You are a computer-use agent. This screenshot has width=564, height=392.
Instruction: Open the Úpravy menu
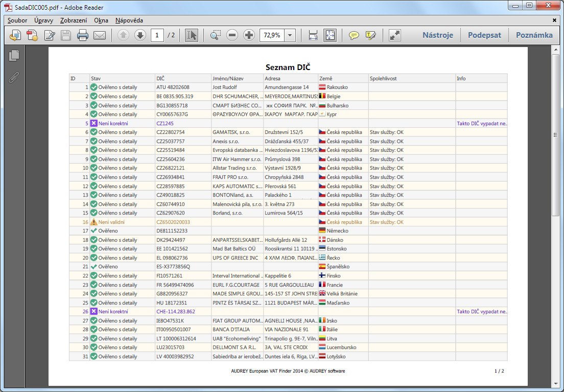click(x=43, y=20)
